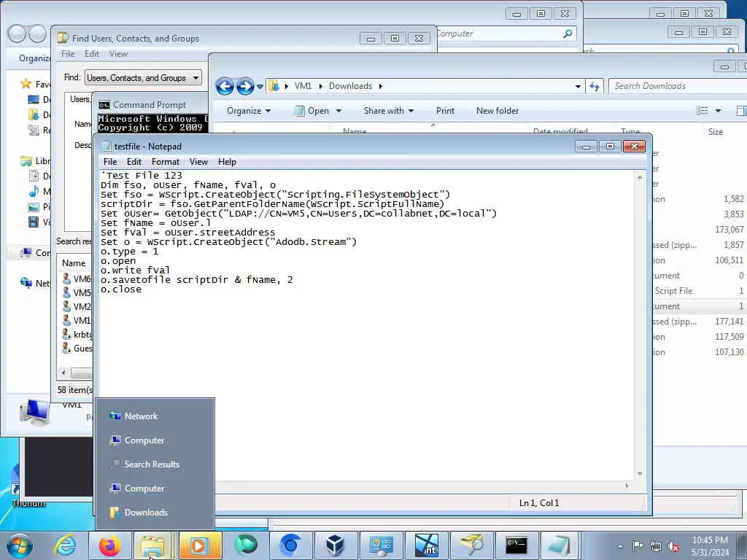Click Favorites star in navigation pane
Viewport: 747px width, 560px height.
pos(26,85)
